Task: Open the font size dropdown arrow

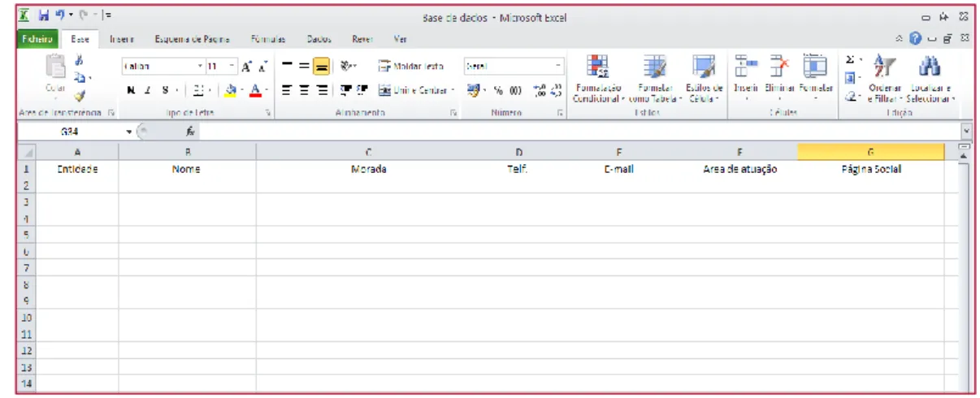Action: click(232, 67)
